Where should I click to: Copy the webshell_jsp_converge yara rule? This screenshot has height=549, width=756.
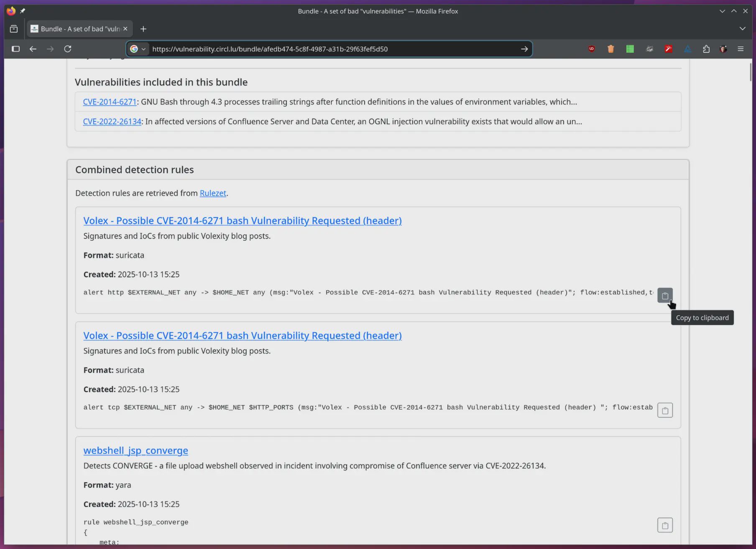pos(665,525)
